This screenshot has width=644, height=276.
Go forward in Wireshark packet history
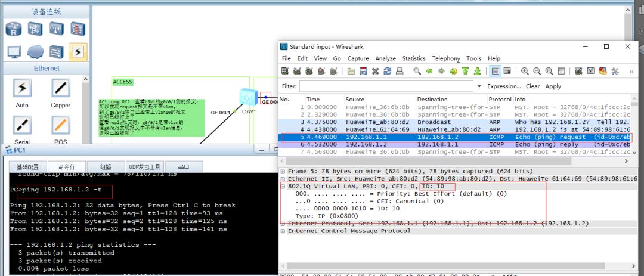coord(441,71)
